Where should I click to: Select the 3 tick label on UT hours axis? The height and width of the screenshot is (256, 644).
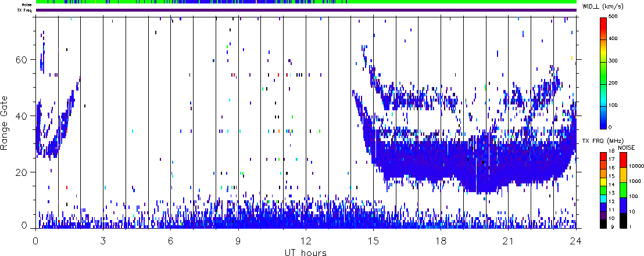click(103, 241)
